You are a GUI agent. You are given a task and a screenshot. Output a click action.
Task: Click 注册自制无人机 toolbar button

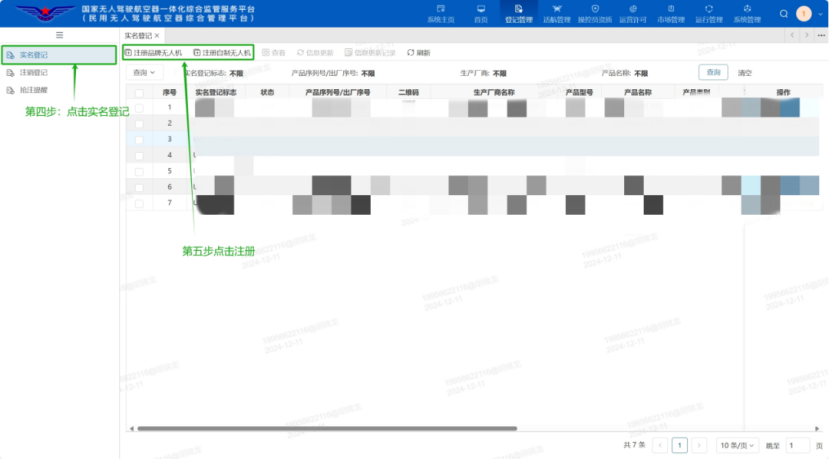pyautogui.click(x=222, y=52)
